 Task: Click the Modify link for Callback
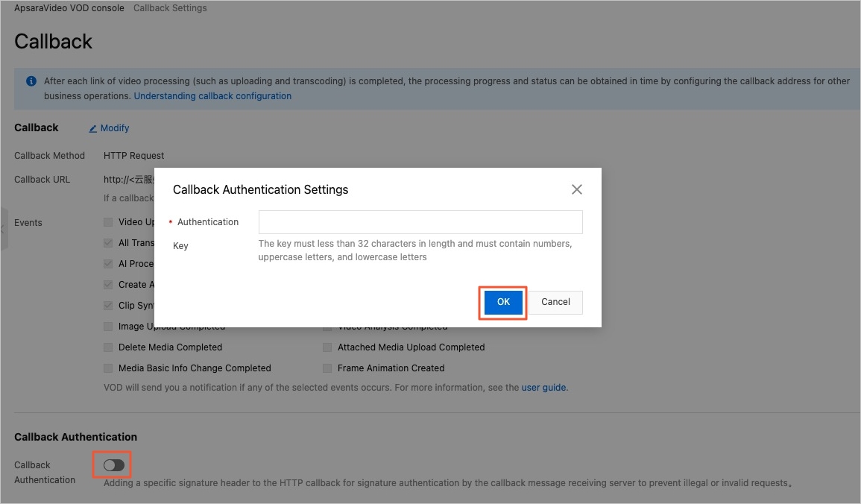click(x=113, y=127)
